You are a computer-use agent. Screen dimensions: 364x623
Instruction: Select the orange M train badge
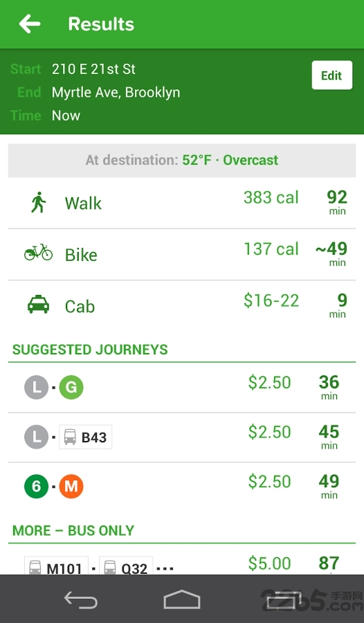71,487
